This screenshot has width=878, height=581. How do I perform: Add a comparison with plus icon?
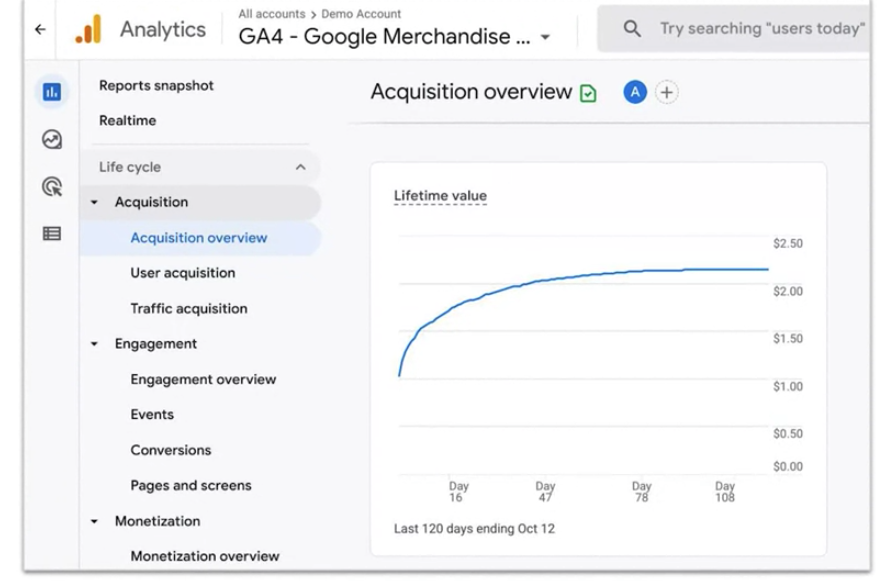click(666, 92)
